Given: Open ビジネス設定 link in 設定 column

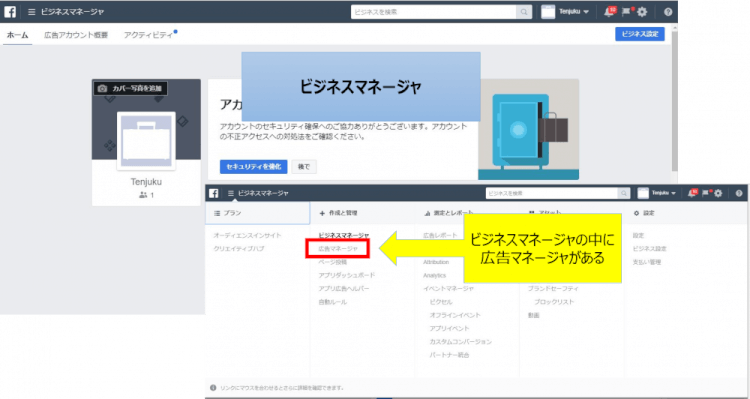Looking at the screenshot, I should [x=650, y=249].
